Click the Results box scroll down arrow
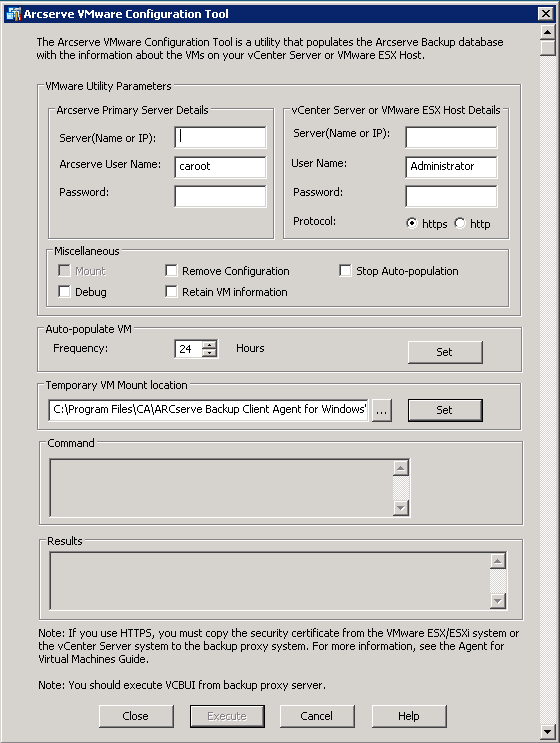 tap(497, 601)
